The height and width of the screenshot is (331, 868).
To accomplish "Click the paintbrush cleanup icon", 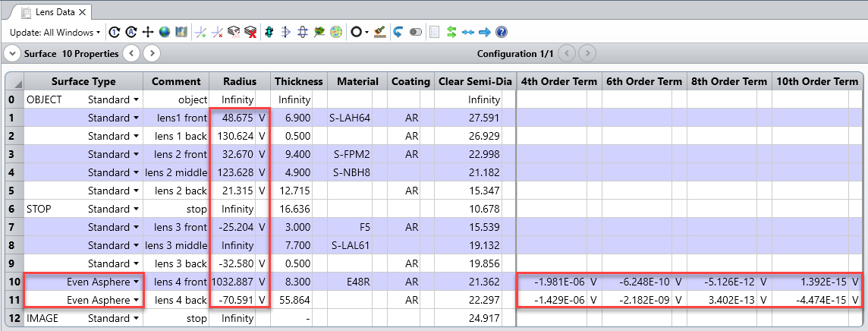I will tap(379, 33).
